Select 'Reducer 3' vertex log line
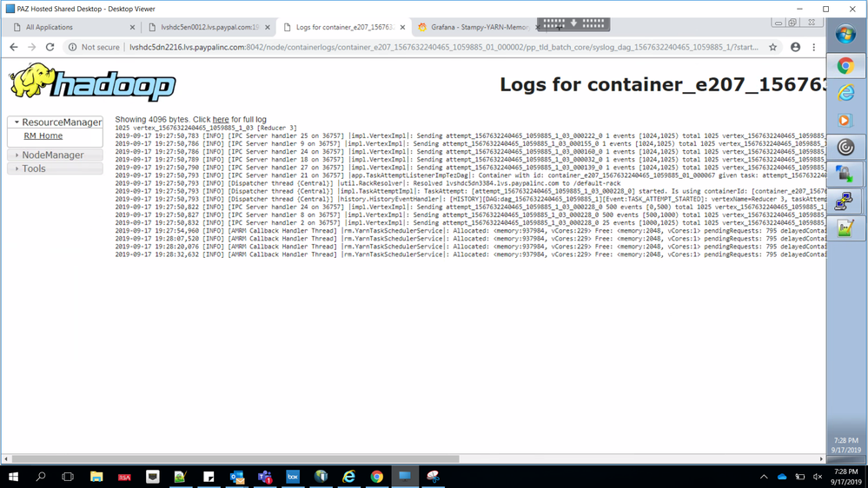This screenshot has height=488, width=868. tap(206, 128)
